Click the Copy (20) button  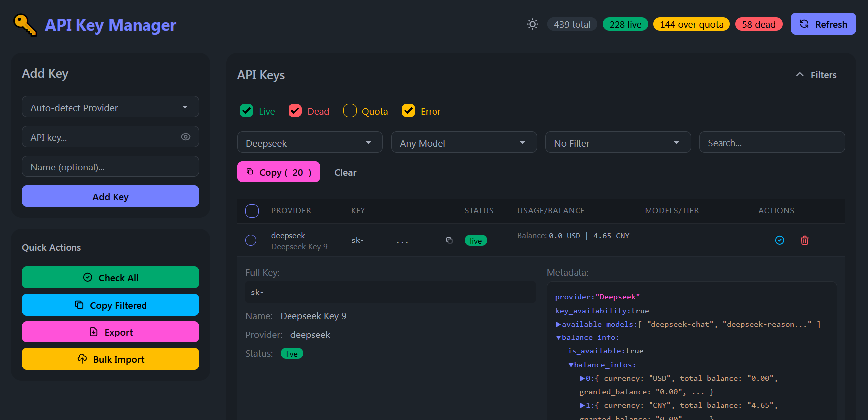point(279,172)
